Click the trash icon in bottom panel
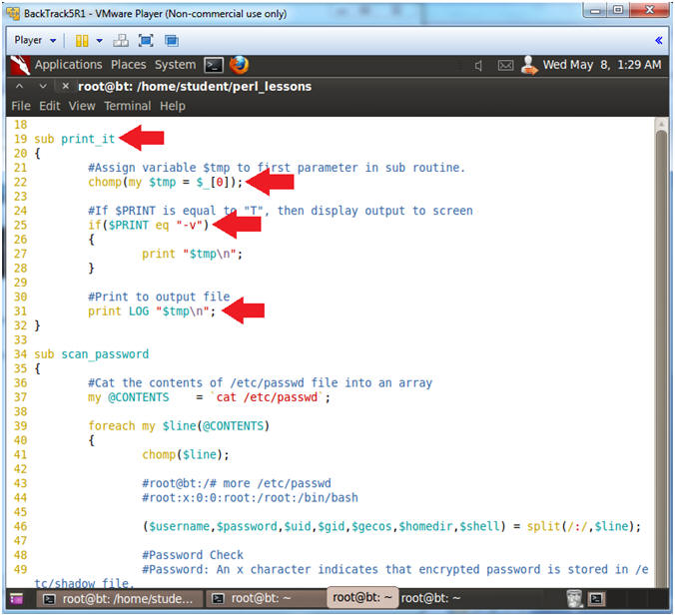Screen dimensions: 675x616 (x=574, y=599)
